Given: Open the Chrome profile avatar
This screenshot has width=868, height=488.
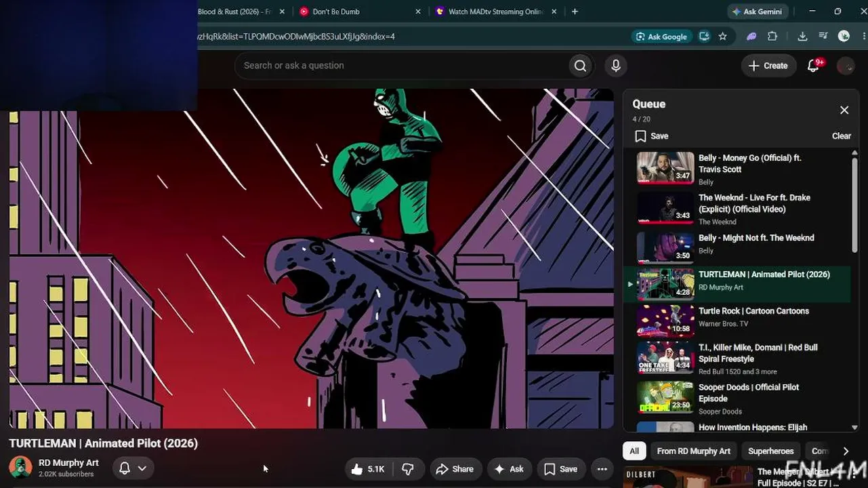Looking at the screenshot, I should pos(844,37).
